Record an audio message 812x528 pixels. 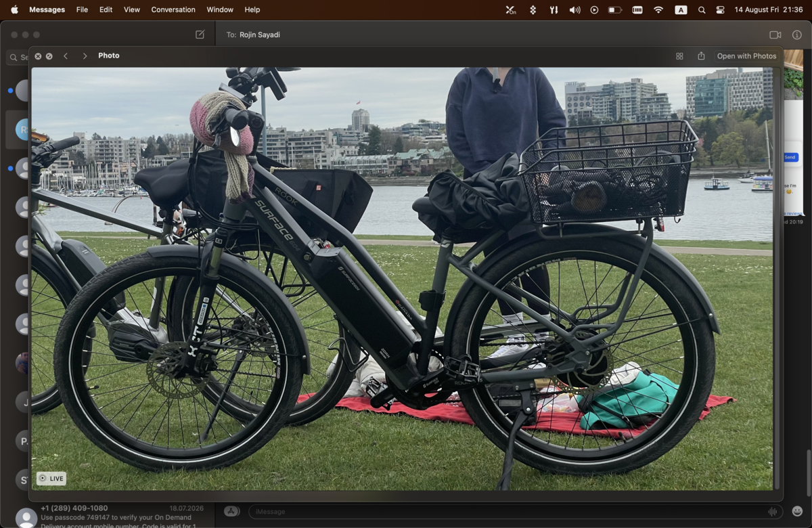click(x=772, y=512)
